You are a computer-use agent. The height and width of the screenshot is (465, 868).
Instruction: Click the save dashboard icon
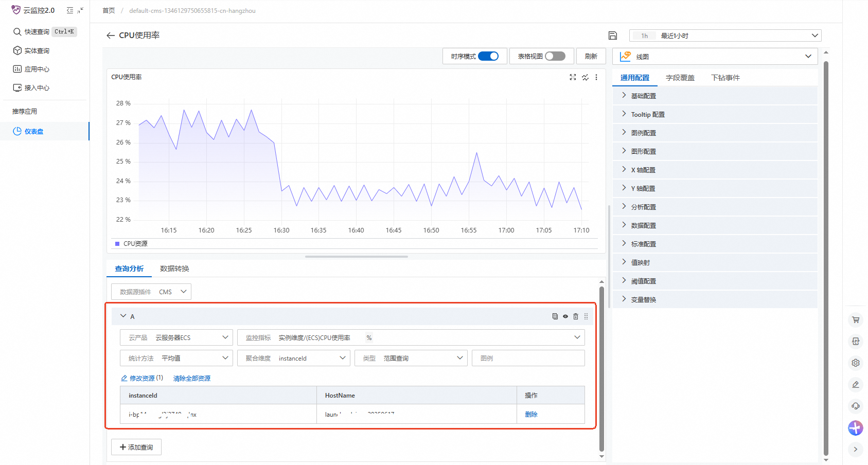[613, 35]
